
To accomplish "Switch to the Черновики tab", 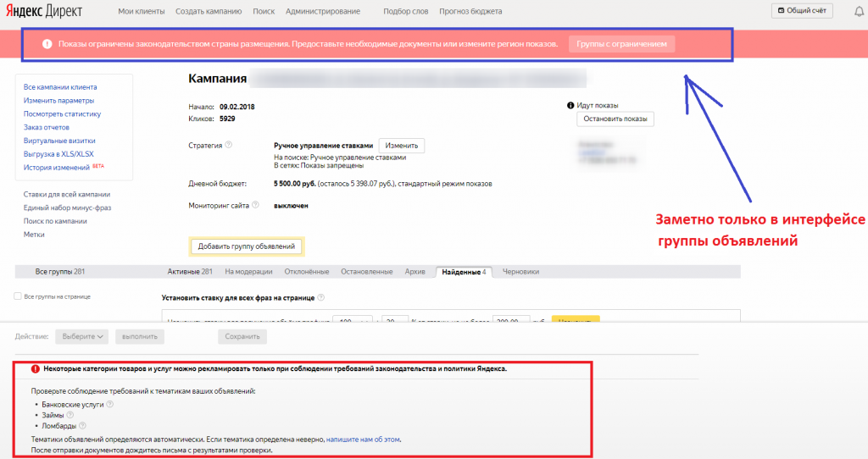I will click(521, 272).
